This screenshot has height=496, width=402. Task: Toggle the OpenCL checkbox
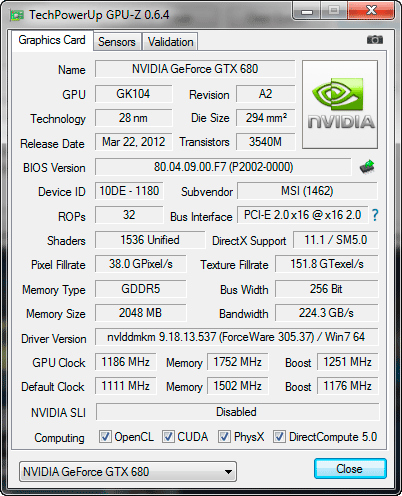point(105,436)
